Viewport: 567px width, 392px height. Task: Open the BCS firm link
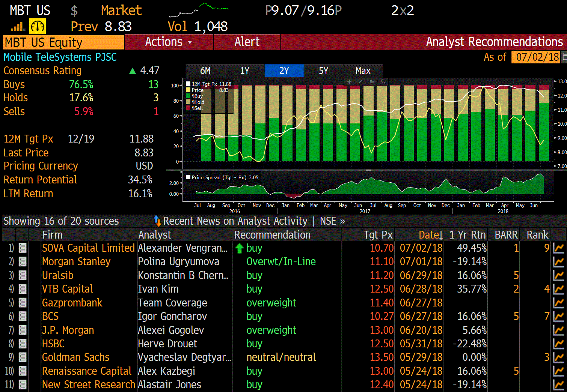coord(50,317)
